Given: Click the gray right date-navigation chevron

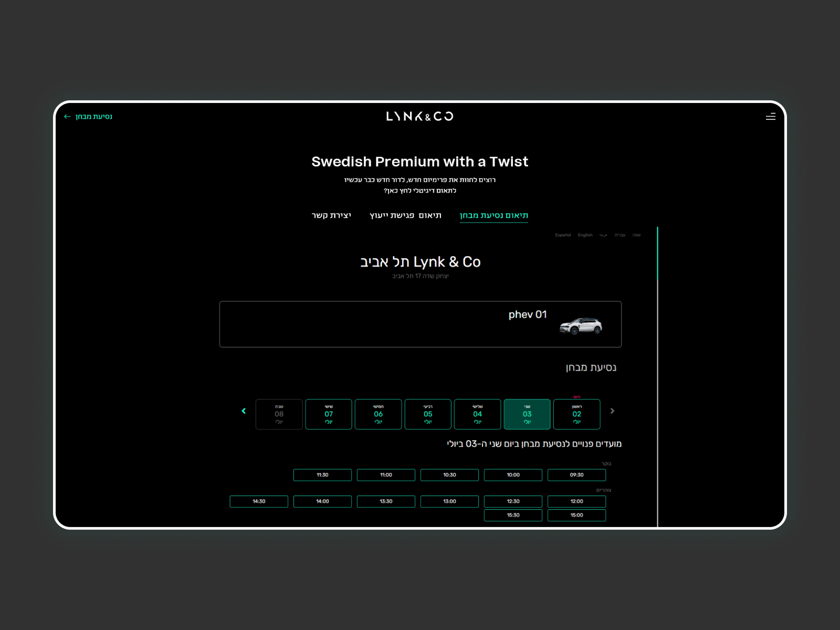Looking at the screenshot, I should click(x=612, y=411).
